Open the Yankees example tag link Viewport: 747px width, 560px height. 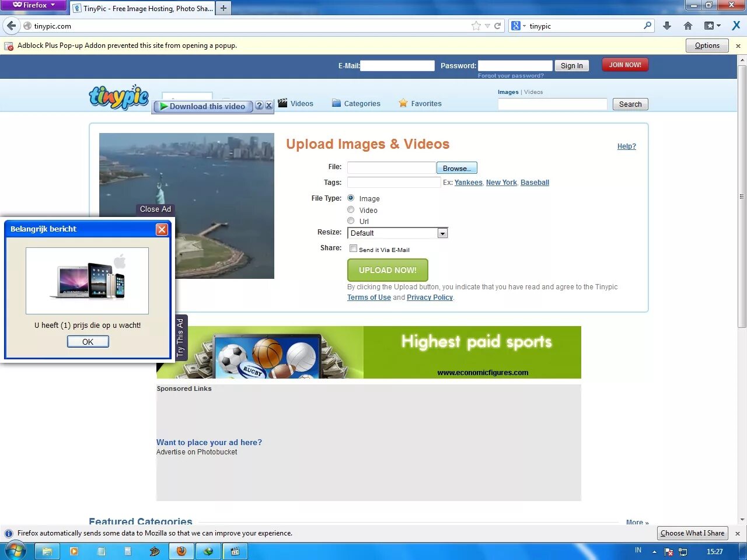pyautogui.click(x=469, y=183)
